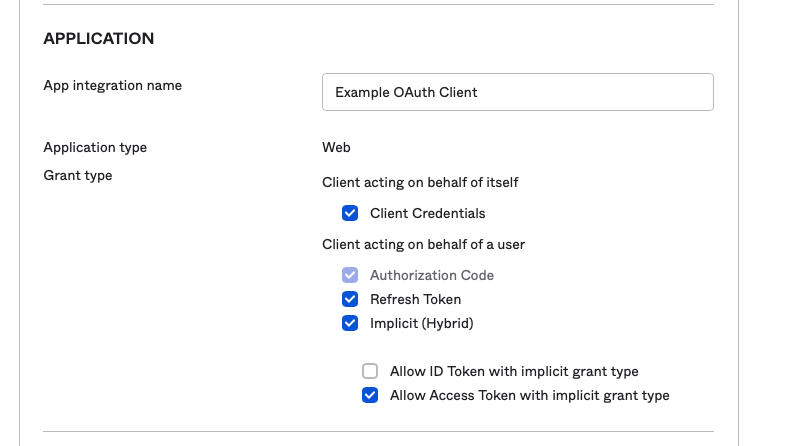Click 'Allow Access Token with implicit grant type' label
785x446 pixels.
(530, 395)
